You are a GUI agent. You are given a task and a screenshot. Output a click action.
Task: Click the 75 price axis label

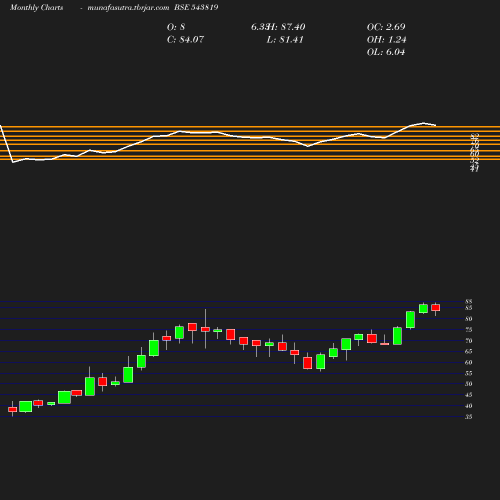tap(469, 330)
